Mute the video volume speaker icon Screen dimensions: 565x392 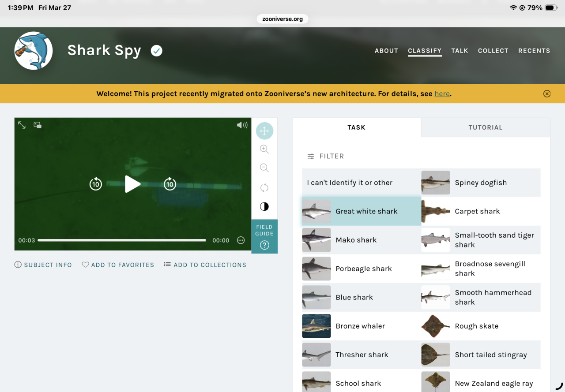click(x=242, y=125)
